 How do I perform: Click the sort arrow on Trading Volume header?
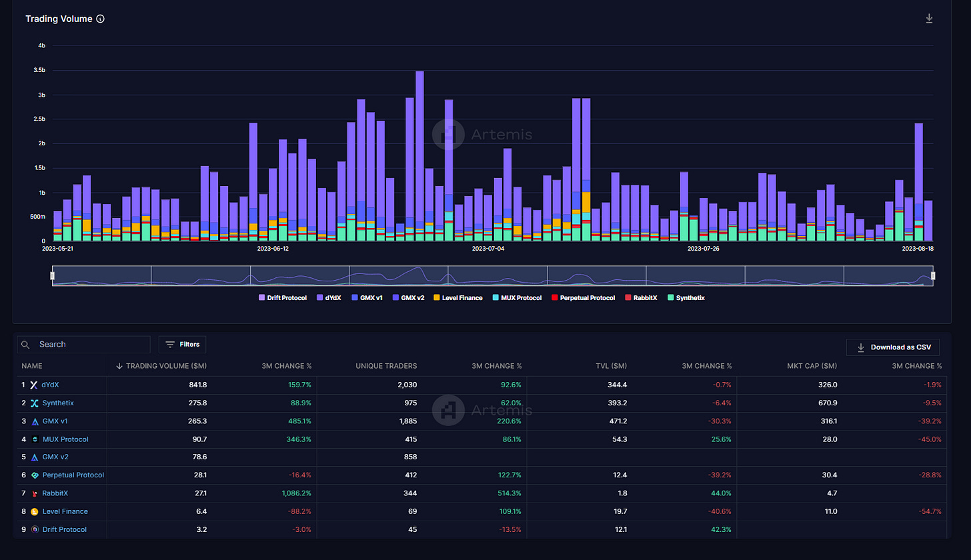point(119,366)
